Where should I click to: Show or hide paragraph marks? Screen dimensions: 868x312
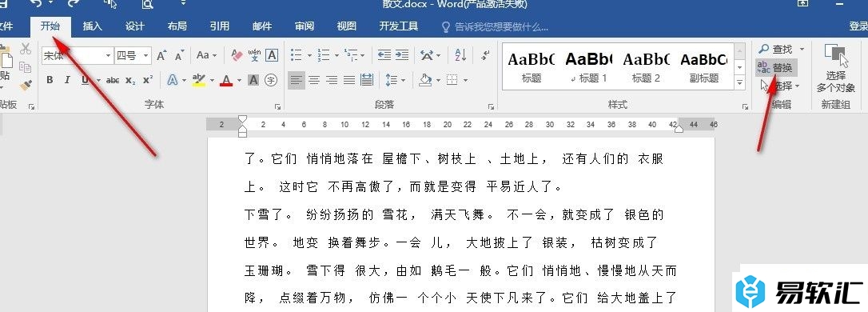[x=485, y=55]
